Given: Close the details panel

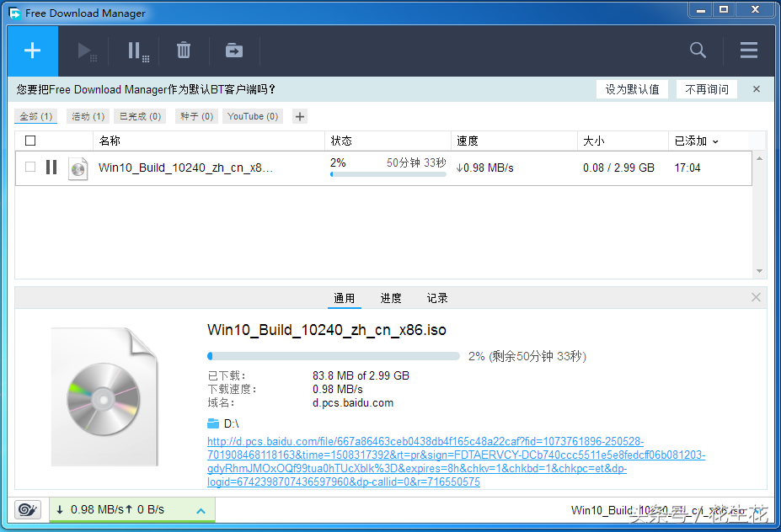Looking at the screenshot, I should tap(756, 297).
